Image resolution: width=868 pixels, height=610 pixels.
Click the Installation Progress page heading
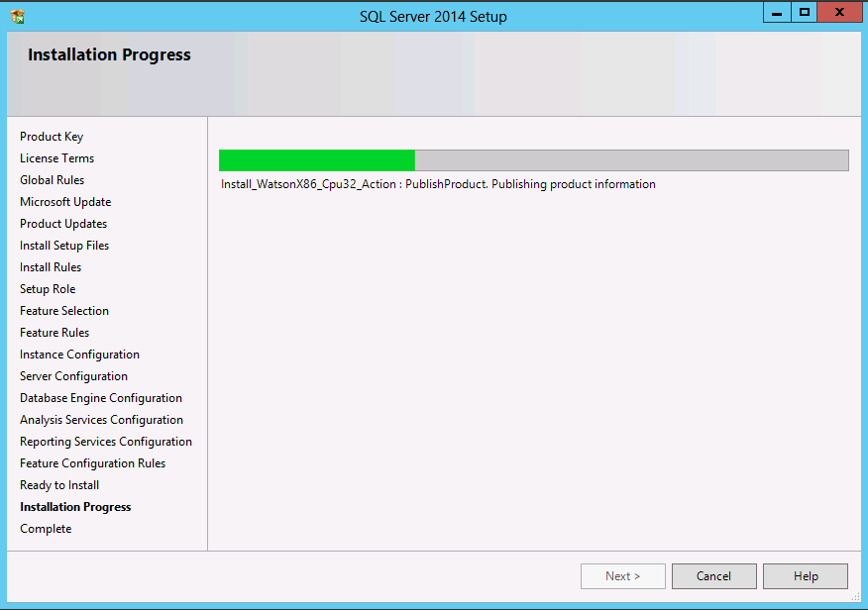point(109,54)
